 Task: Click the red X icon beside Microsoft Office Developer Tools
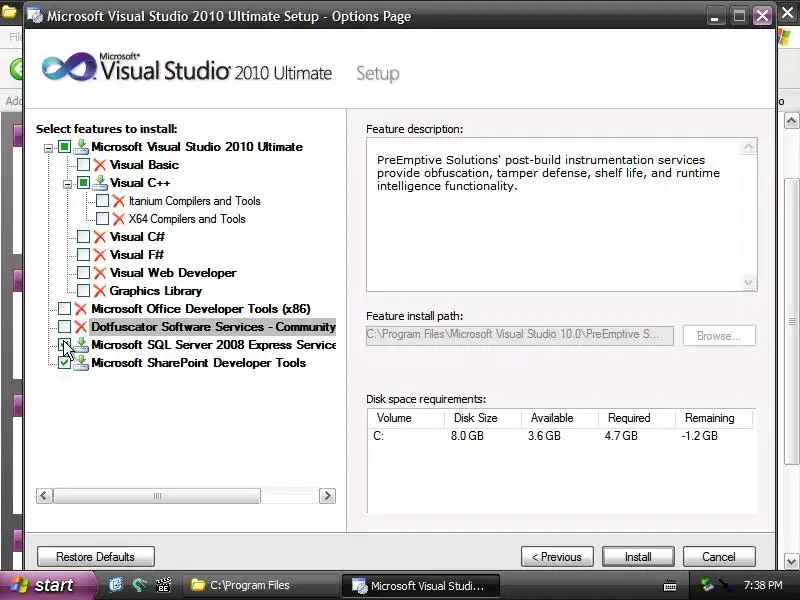81,309
